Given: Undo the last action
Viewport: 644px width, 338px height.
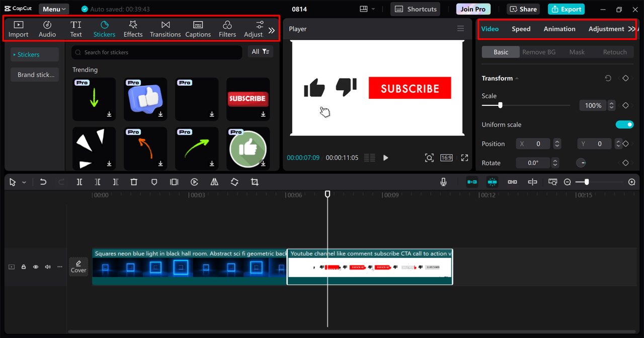Looking at the screenshot, I should [x=43, y=182].
